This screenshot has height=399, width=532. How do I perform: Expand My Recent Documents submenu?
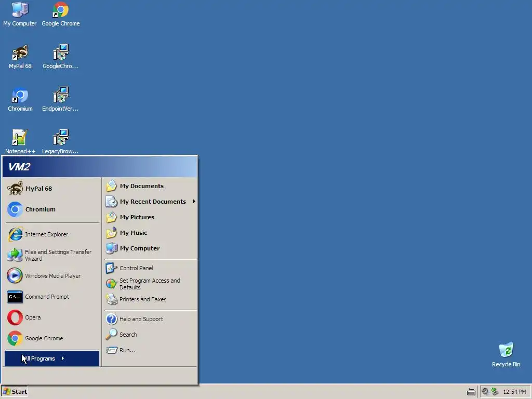tap(150, 202)
